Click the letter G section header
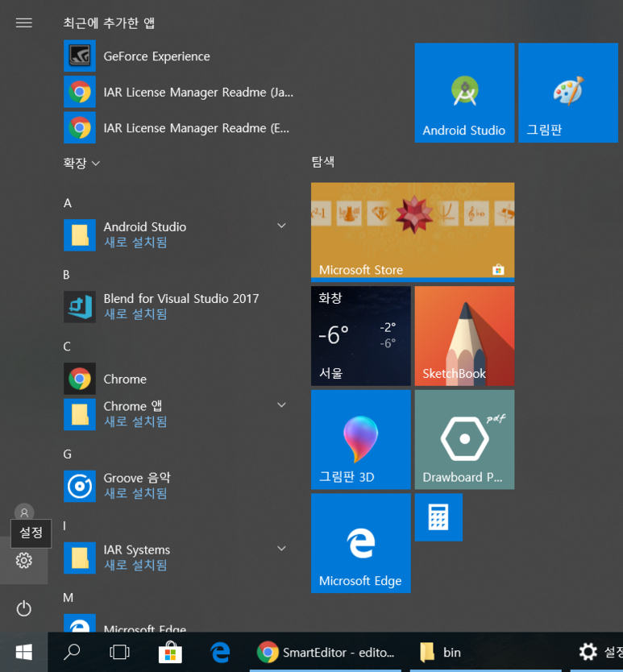Screen dimensions: 623x672 pyautogui.click(x=68, y=454)
